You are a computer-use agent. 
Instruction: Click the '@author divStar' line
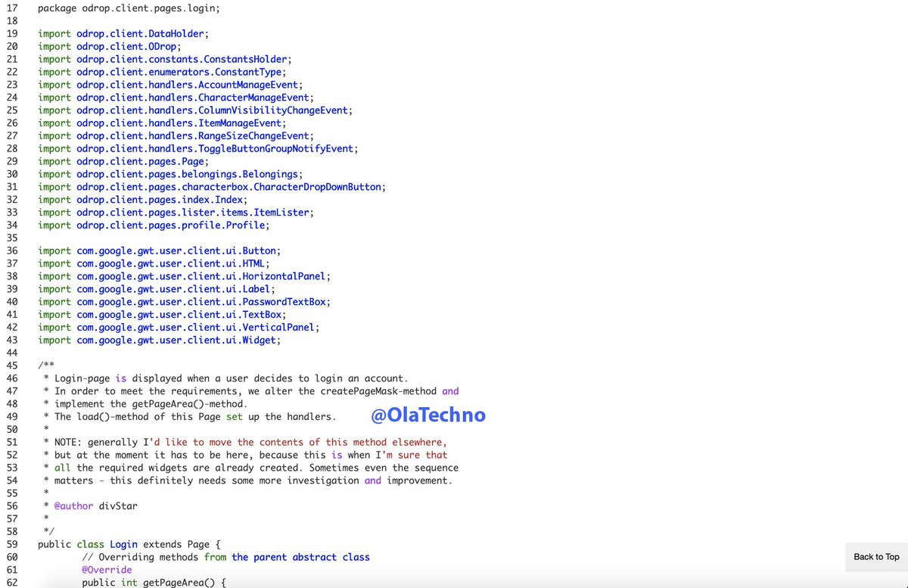pyautogui.click(x=91, y=506)
